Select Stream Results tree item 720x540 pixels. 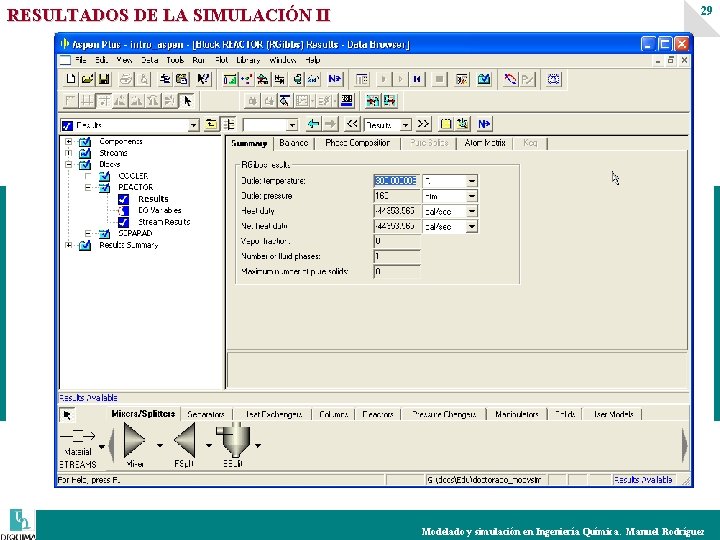(x=164, y=222)
